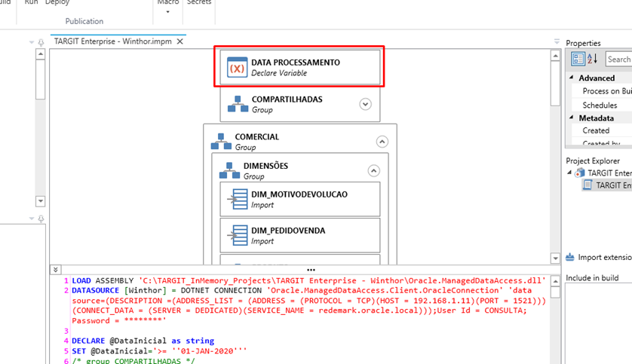Viewport: 632px width, 364px height.
Task: Click the designer scrollbar up arrow
Action: point(555,56)
